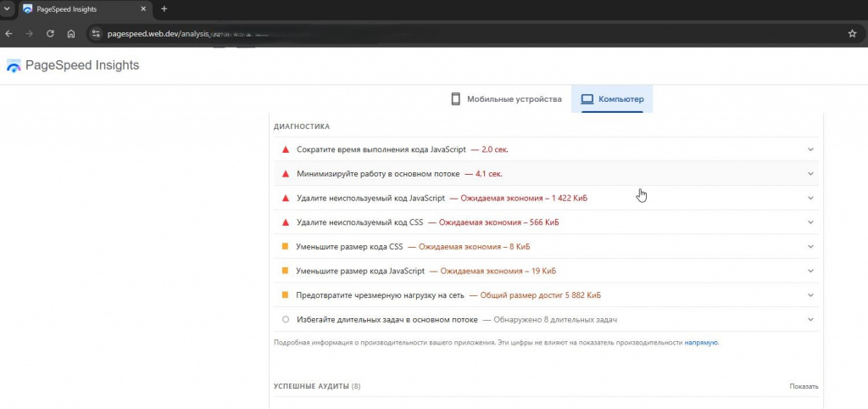Click Ожидаемая экономия – 1 422 КиБ

[x=524, y=198]
